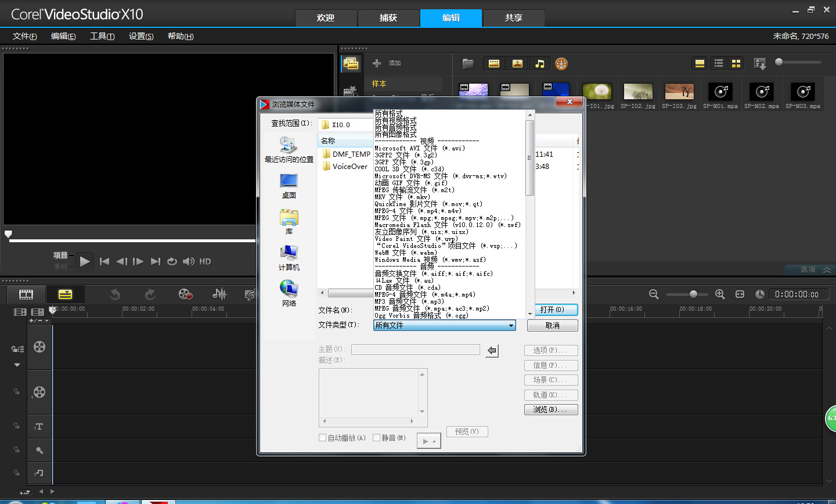Click the back arrow icon beside subject field
This screenshot has width=836, height=504.
point(492,350)
